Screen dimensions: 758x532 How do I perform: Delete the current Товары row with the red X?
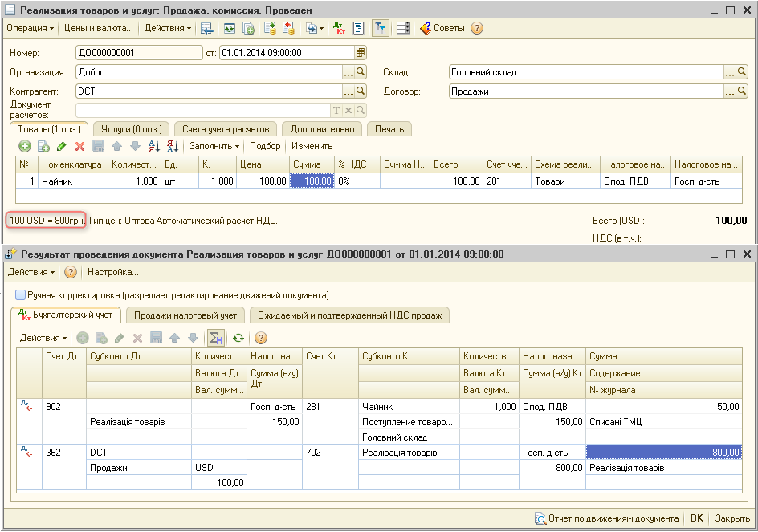tap(79, 146)
